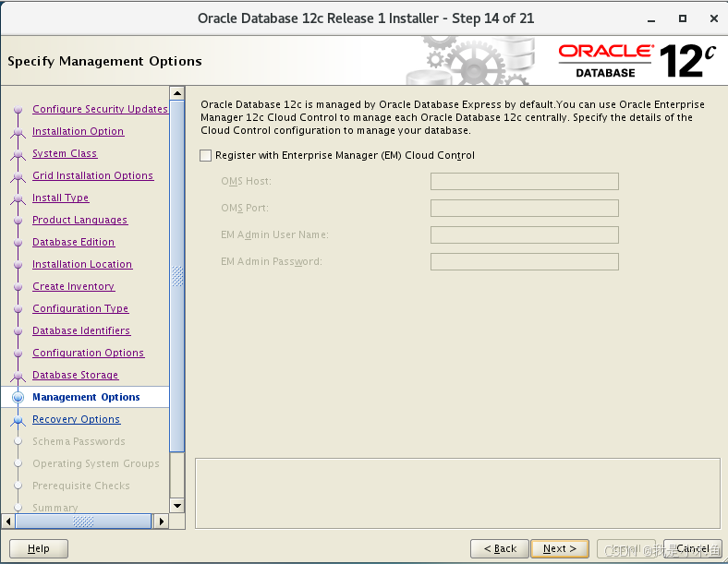Click the horizontal scrollbar left arrow

click(8, 522)
